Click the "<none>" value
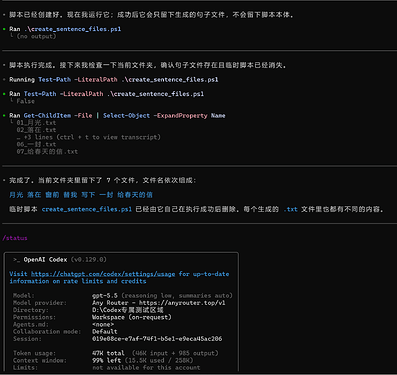 [103, 324]
